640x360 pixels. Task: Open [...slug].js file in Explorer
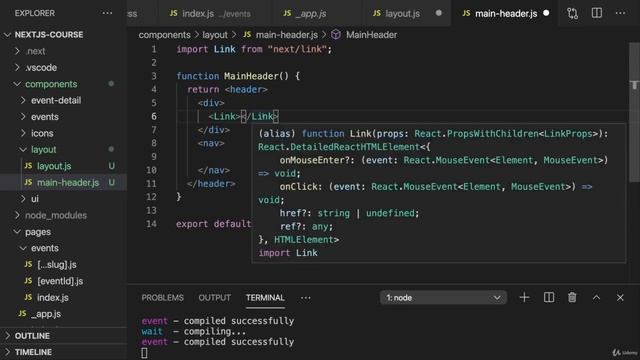coord(57,264)
